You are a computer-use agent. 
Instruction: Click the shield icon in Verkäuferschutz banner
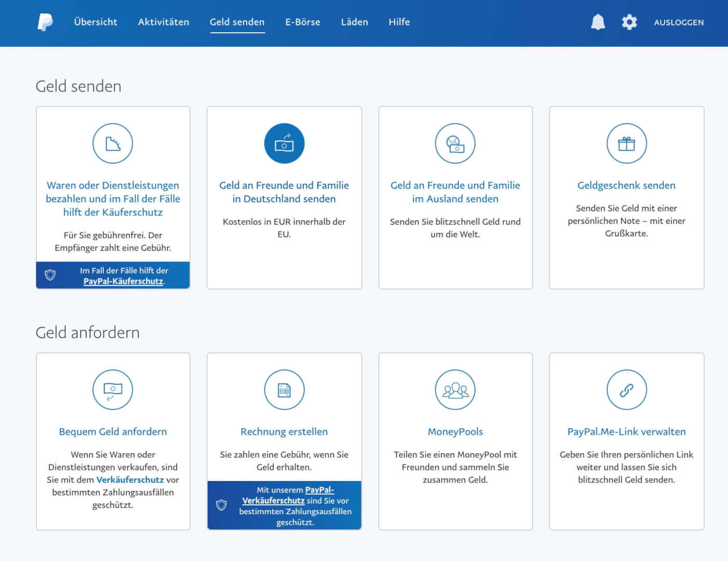[x=221, y=505]
